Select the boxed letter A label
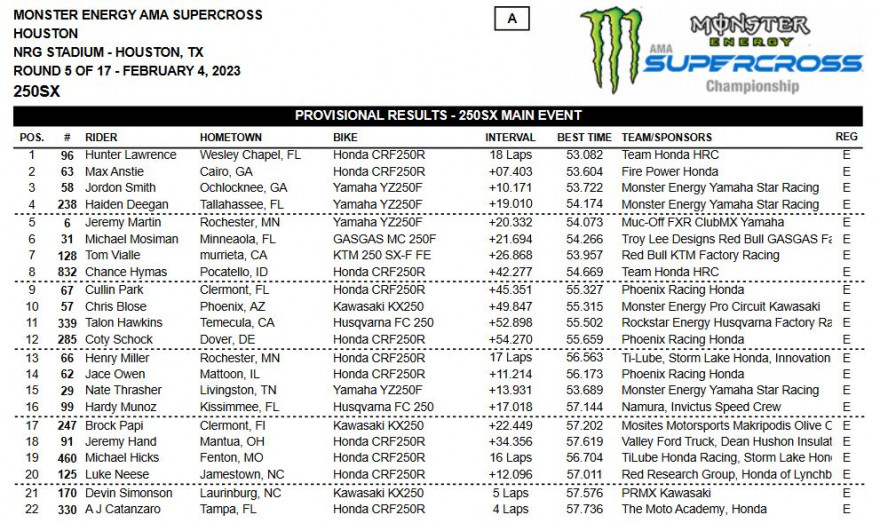 (x=512, y=19)
